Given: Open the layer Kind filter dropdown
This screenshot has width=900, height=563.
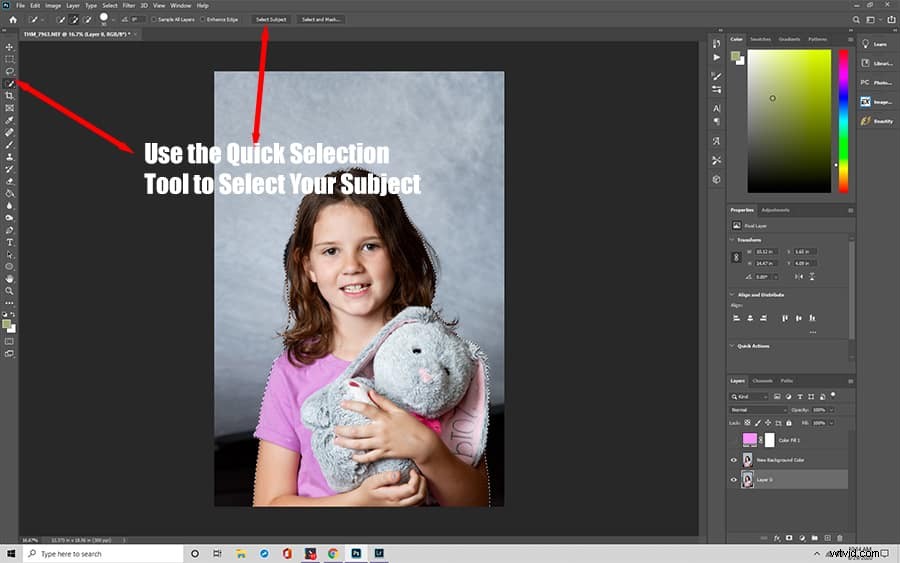Looking at the screenshot, I should (749, 397).
